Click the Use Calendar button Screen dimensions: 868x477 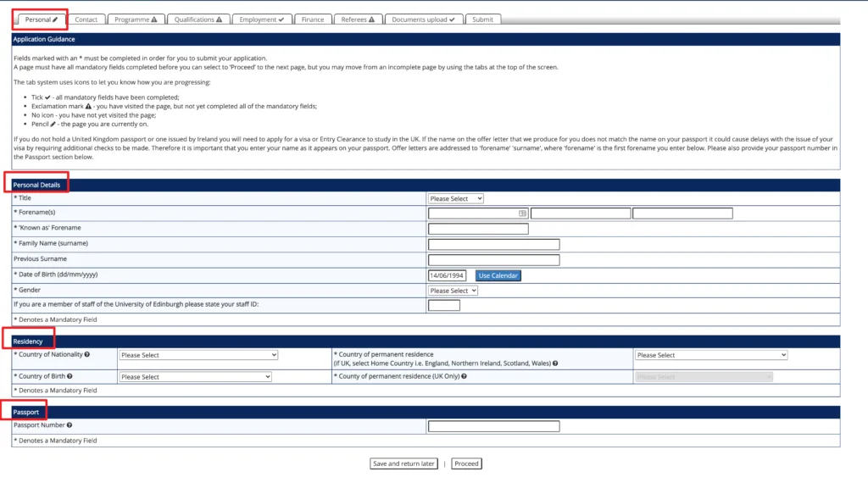(x=498, y=275)
